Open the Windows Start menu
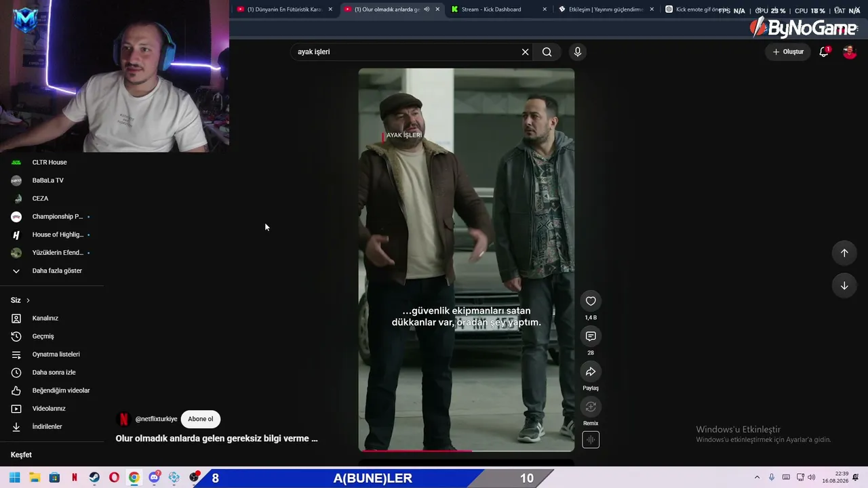Screen dimensions: 868x488 pos(14,478)
